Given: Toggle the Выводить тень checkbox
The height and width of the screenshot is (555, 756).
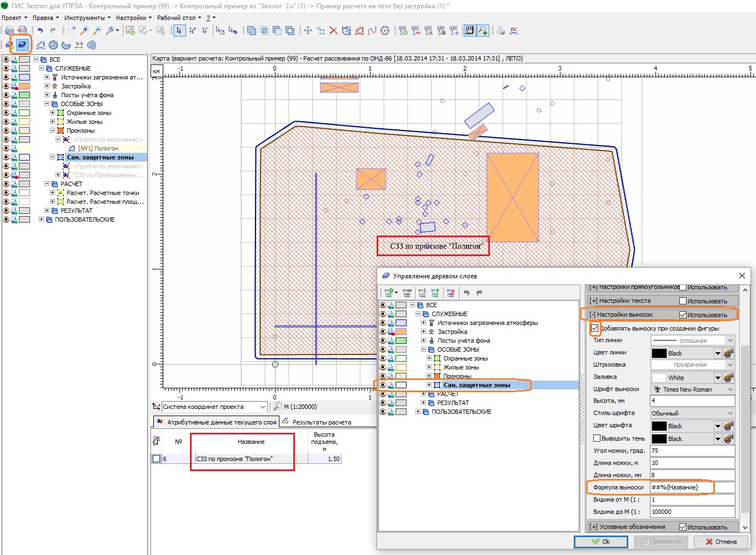Looking at the screenshot, I should point(597,438).
